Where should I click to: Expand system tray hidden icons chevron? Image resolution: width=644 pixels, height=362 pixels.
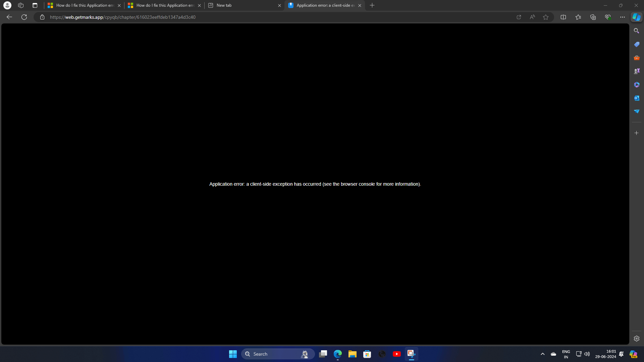pos(542,354)
